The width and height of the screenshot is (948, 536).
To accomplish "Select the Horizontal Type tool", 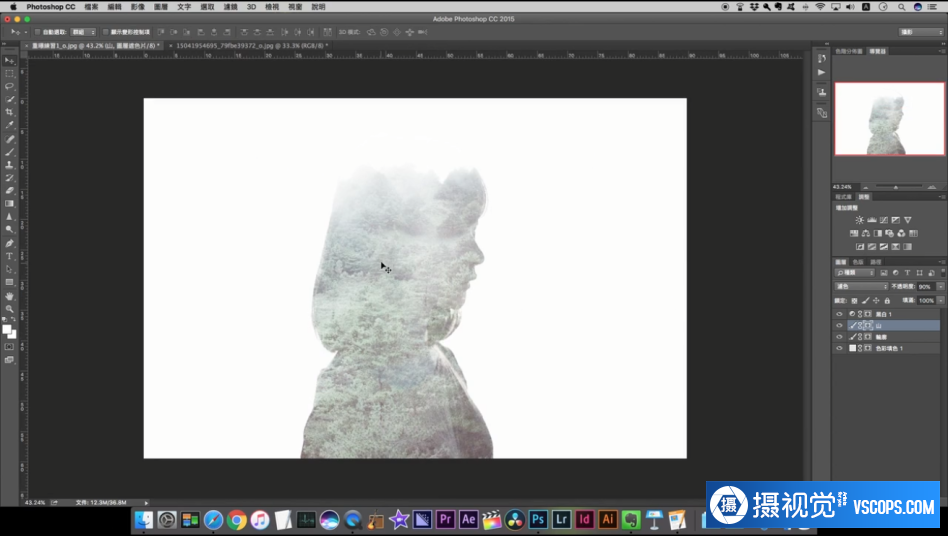I will pyautogui.click(x=9, y=256).
